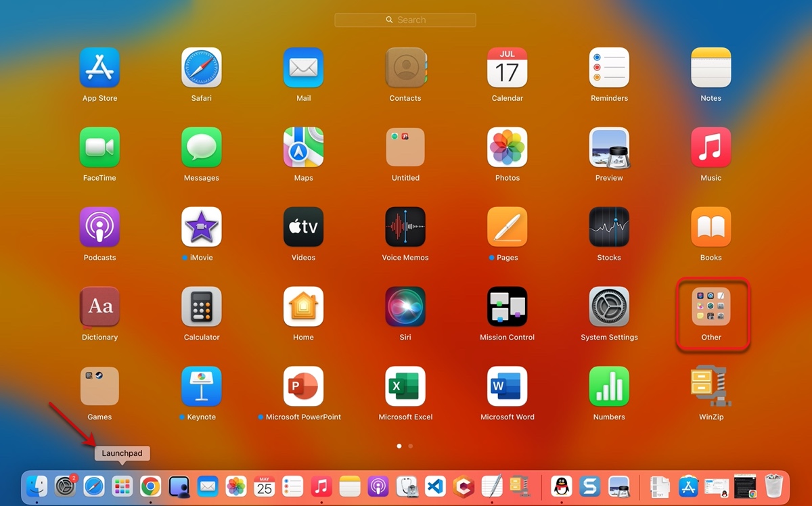
Task: Open Microsoft Excel
Action: point(405,387)
